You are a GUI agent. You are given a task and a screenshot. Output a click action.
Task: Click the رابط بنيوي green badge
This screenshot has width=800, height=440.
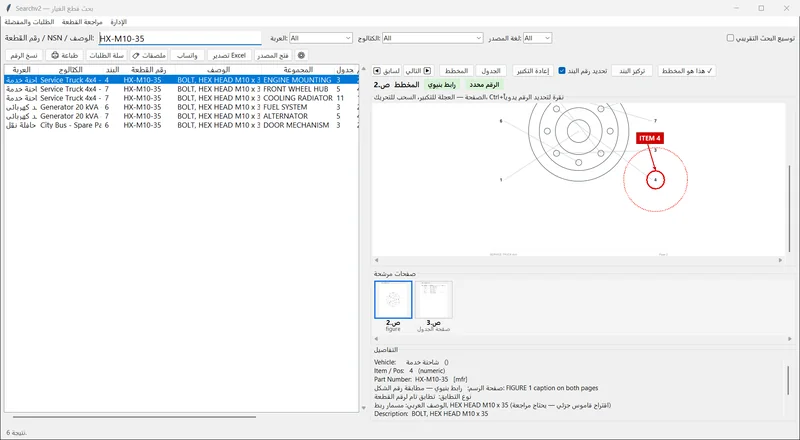point(441,85)
